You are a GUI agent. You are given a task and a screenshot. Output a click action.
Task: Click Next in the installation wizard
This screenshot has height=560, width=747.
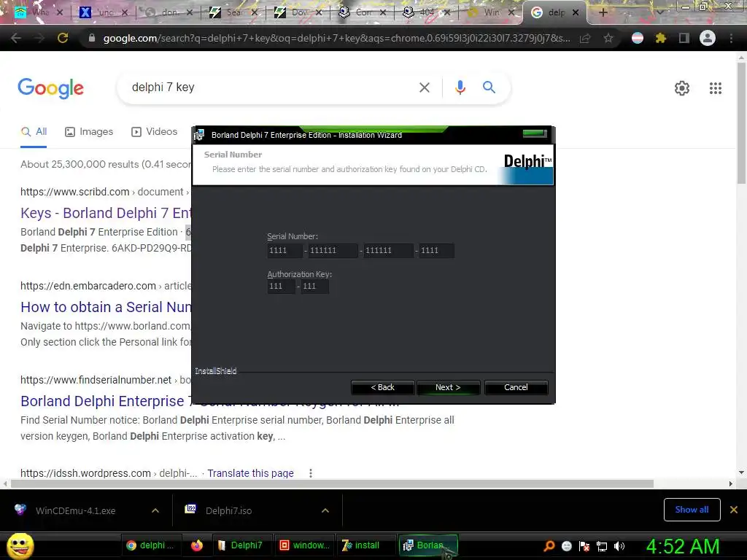[449, 388]
